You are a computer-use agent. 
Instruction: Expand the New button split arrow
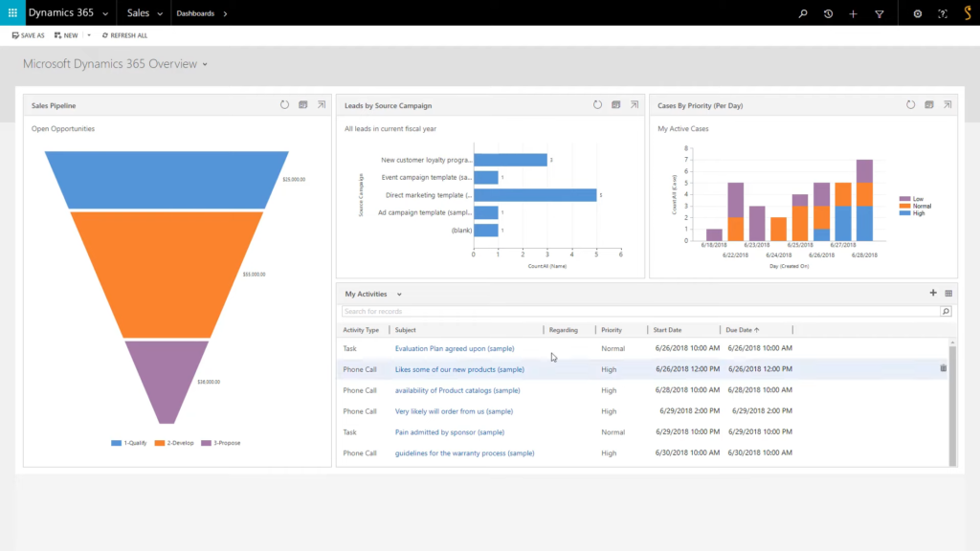point(87,34)
